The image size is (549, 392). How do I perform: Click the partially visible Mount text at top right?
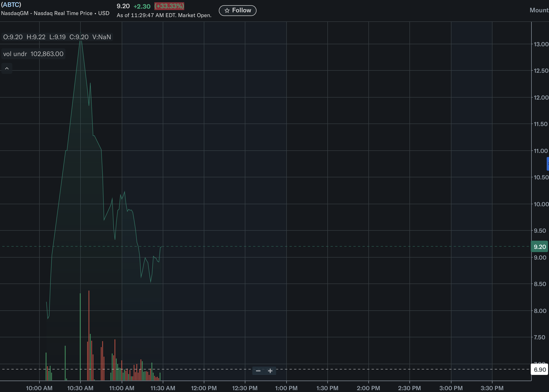539,10
